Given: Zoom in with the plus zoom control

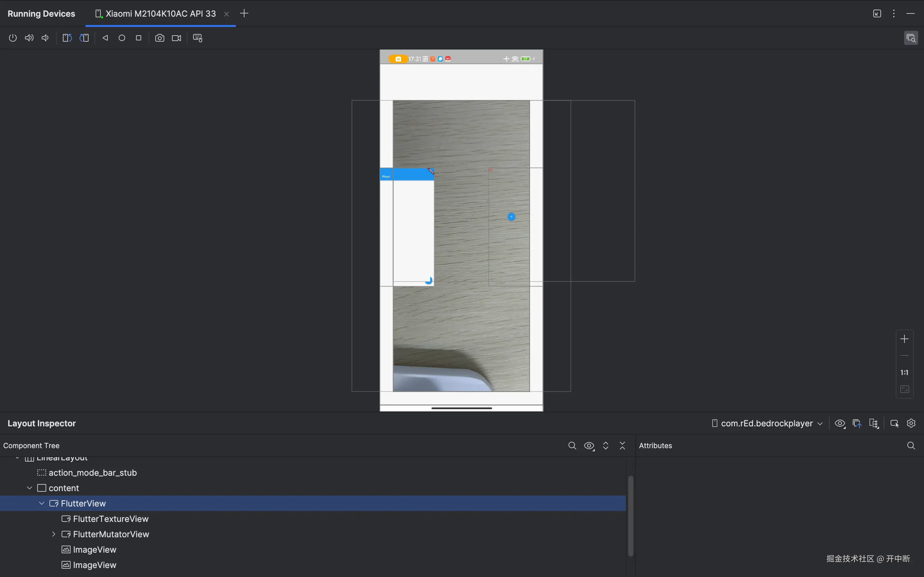Looking at the screenshot, I should [904, 339].
